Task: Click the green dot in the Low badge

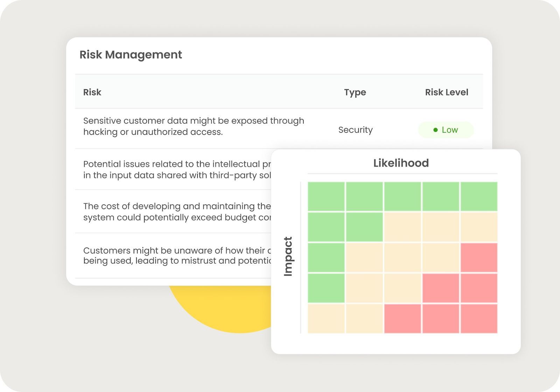Action: (x=435, y=130)
